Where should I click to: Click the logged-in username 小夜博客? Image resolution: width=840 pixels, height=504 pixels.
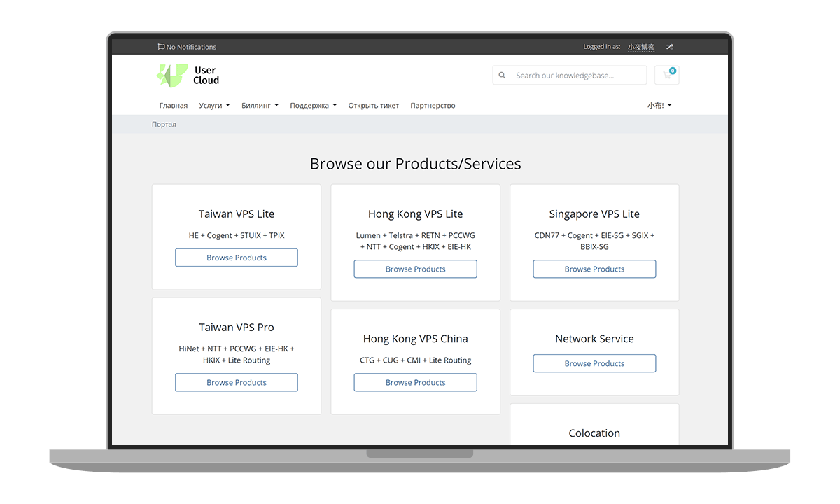click(641, 47)
